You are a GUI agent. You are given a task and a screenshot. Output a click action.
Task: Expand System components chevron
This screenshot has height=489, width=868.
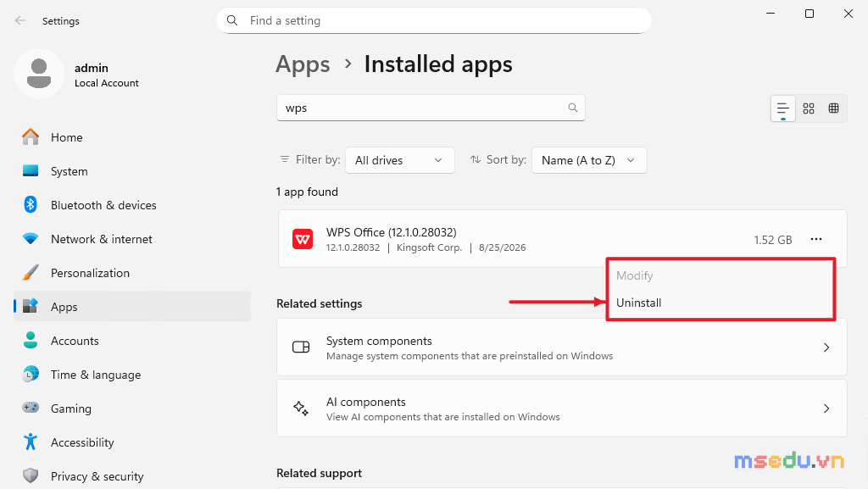tap(826, 347)
